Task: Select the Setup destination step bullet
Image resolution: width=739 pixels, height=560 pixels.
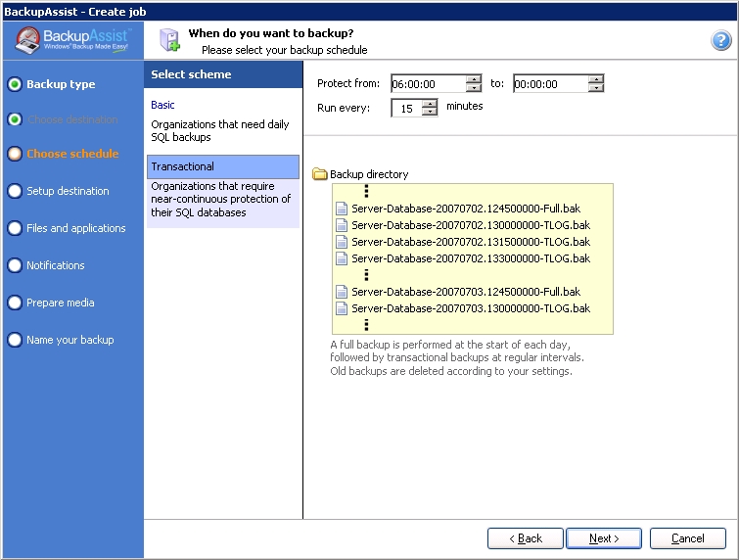Action: click(15, 191)
